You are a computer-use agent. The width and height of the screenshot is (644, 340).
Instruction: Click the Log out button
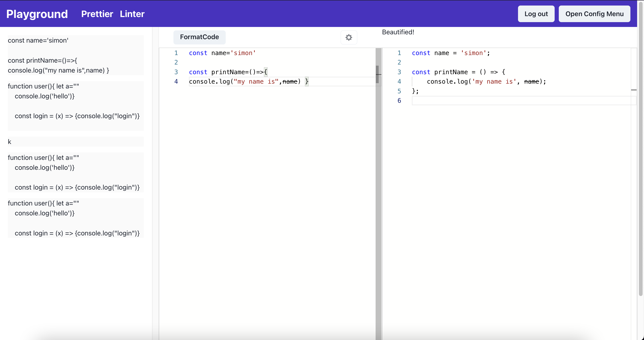[x=536, y=14]
